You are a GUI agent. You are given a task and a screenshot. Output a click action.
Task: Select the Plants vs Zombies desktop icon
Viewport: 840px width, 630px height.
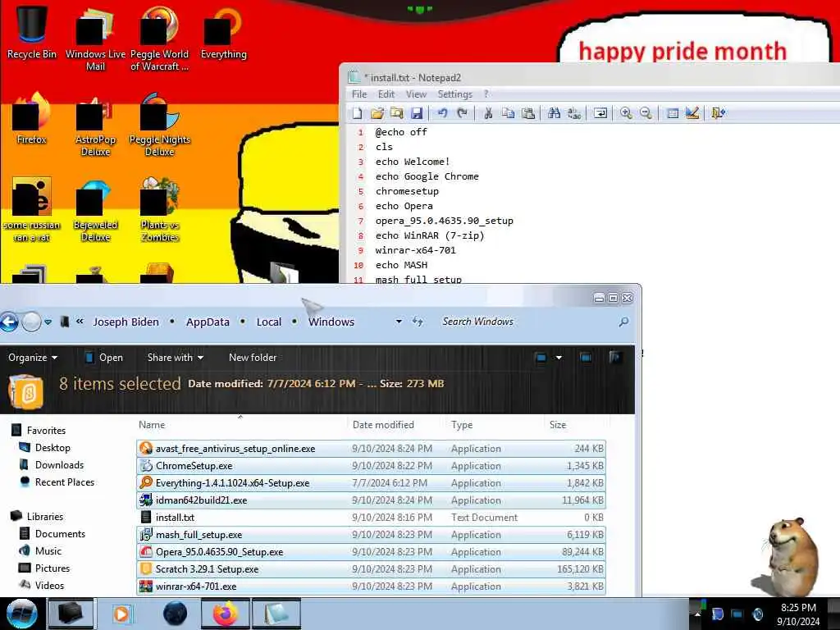pyautogui.click(x=159, y=209)
